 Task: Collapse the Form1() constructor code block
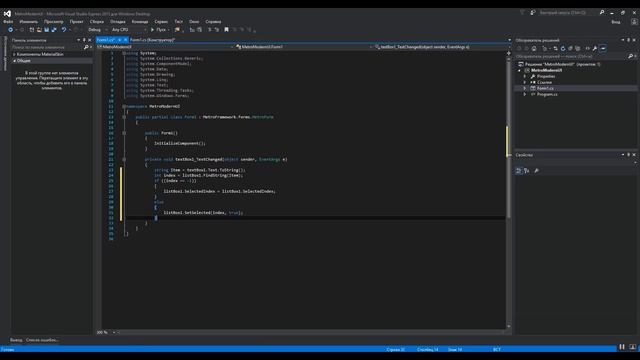(124, 133)
